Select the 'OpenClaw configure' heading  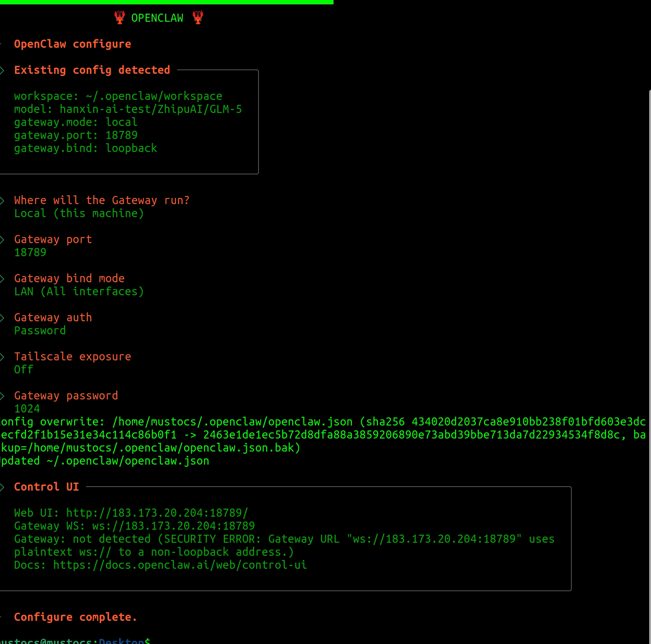[72, 44]
